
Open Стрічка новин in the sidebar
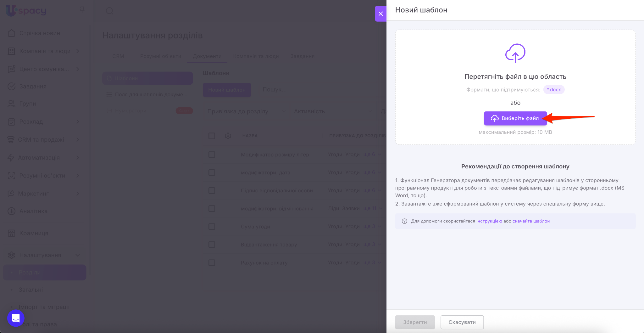[x=40, y=33]
